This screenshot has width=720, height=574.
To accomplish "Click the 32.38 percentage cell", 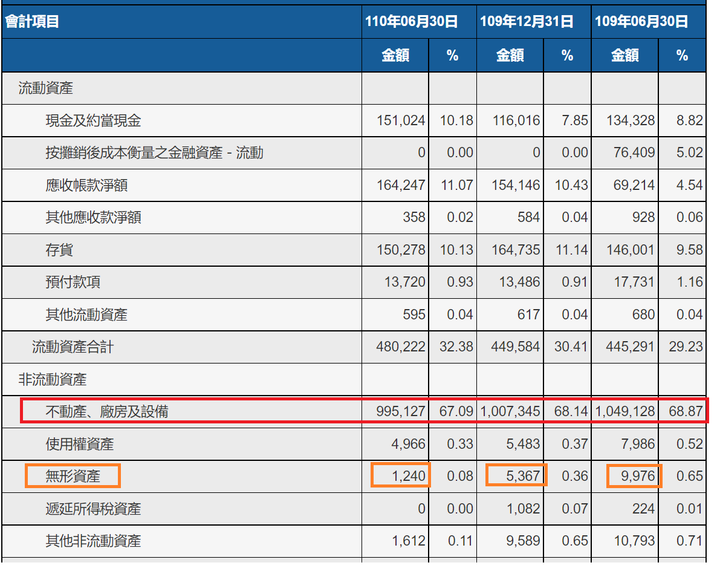I will [456, 347].
